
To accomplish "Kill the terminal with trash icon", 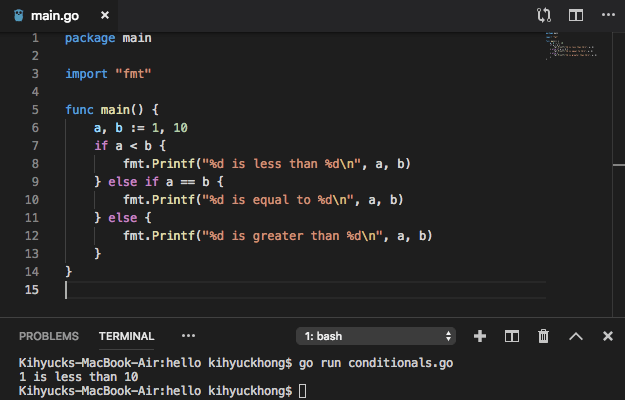I will point(543,336).
